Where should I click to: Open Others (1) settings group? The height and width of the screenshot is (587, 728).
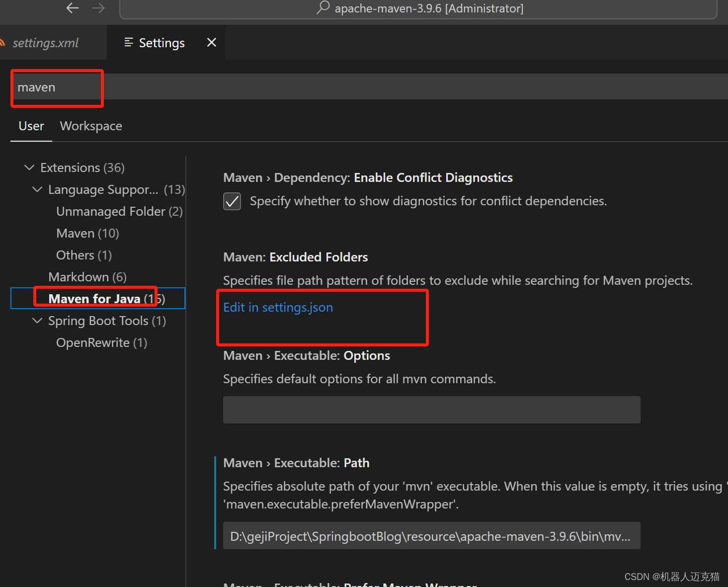pyautogui.click(x=84, y=255)
